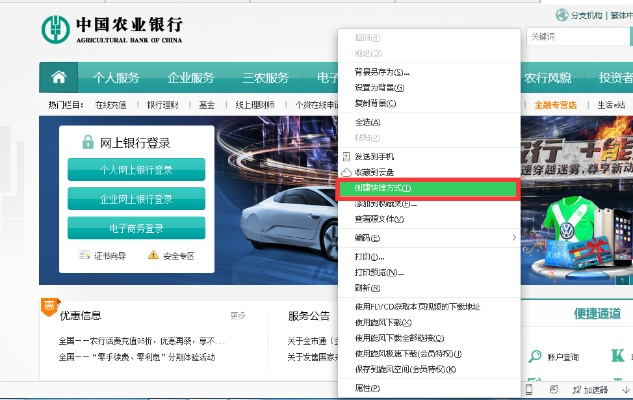Image resolution: width=633 pixels, height=400 pixels.
Task: Select 打印预览(N) in the context menu
Action: click(429, 272)
